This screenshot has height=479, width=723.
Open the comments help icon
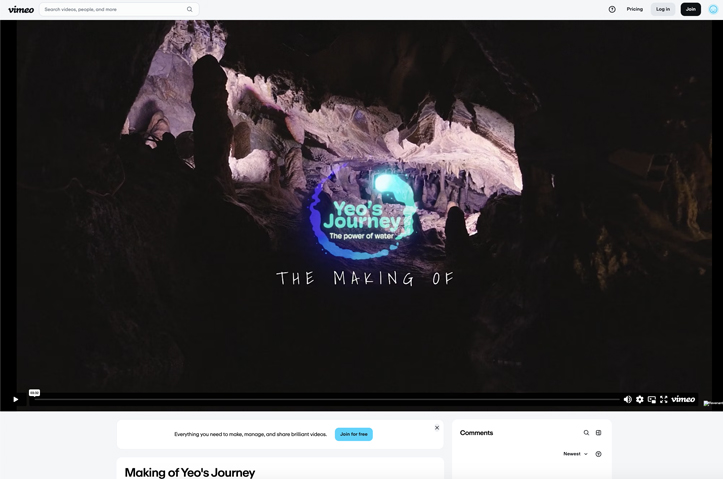[x=599, y=454]
